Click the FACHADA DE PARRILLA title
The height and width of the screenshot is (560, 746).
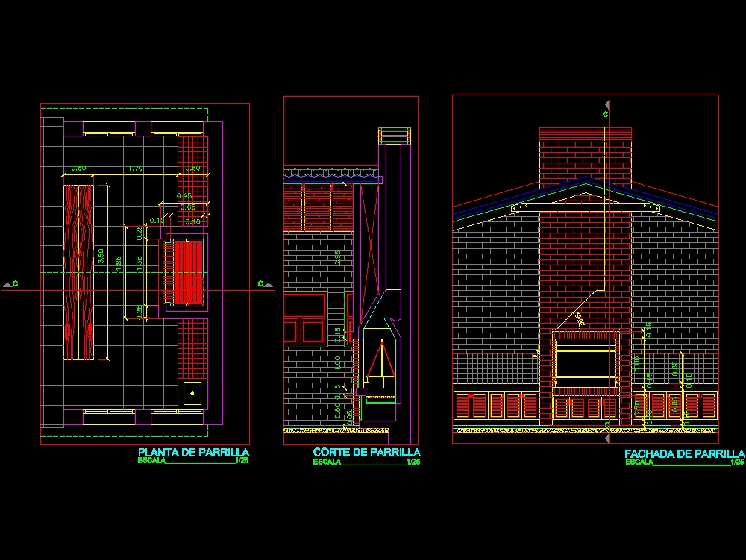pyautogui.click(x=683, y=452)
